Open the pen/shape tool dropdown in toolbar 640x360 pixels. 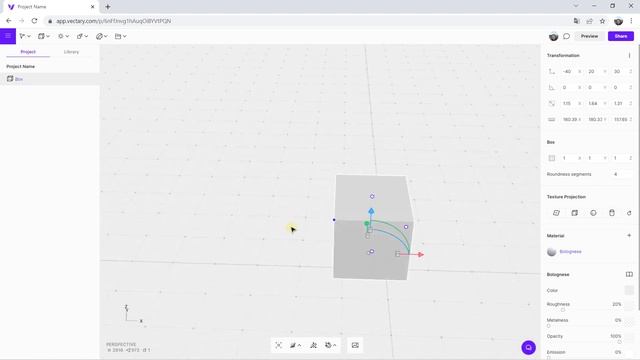[x=82, y=36]
